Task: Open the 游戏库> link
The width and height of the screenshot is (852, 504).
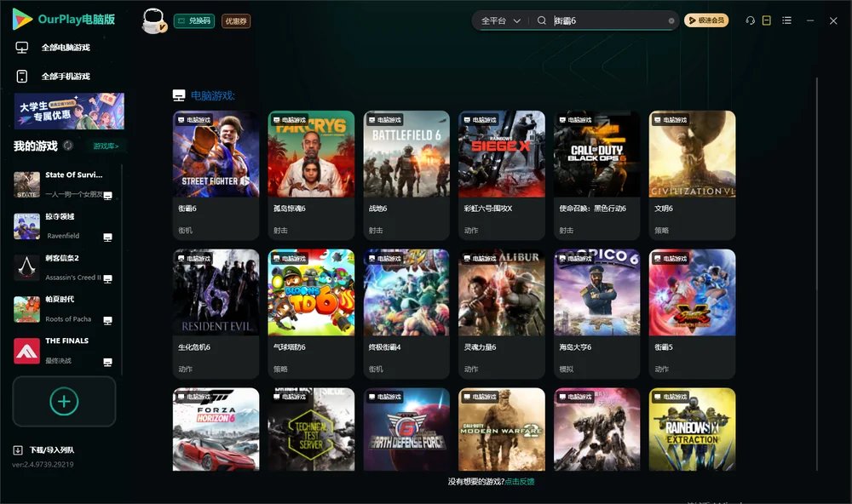Action: pos(106,146)
